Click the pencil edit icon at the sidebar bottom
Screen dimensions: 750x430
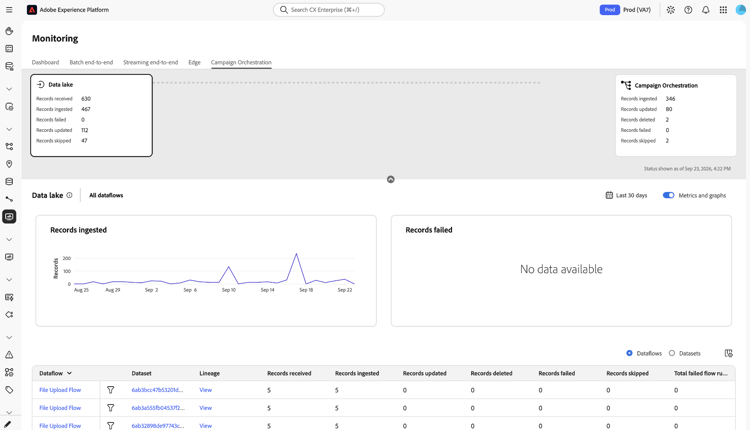tap(7, 424)
